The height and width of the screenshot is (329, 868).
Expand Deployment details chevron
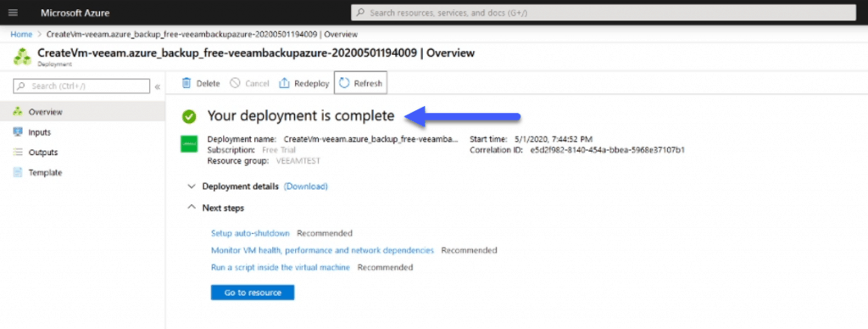[192, 187]
